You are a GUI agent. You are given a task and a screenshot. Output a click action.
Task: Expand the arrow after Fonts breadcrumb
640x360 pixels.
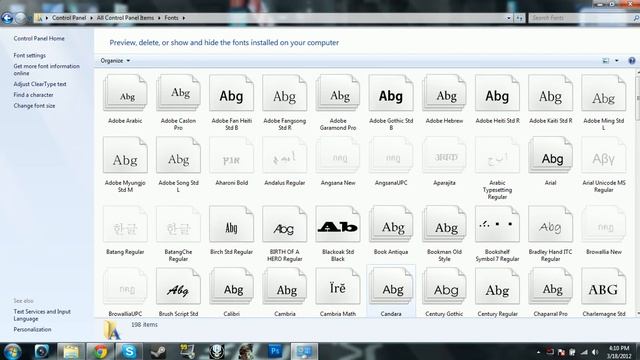tap(184, 18)
